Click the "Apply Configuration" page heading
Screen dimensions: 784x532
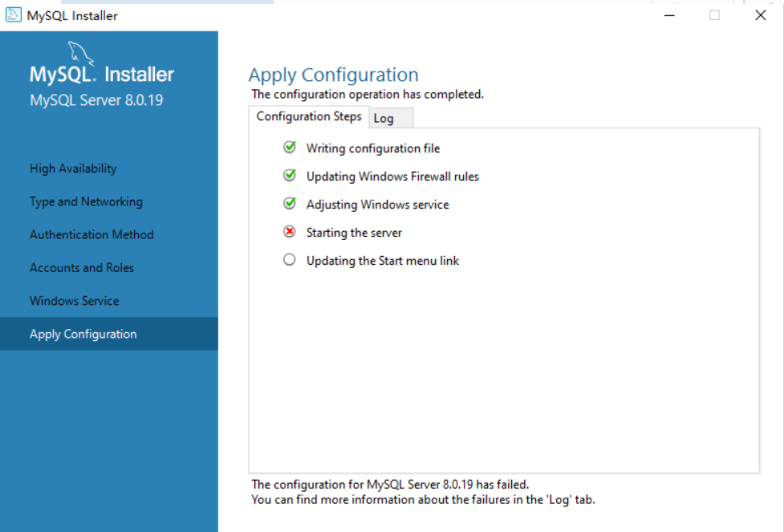(x=334, y=75)
